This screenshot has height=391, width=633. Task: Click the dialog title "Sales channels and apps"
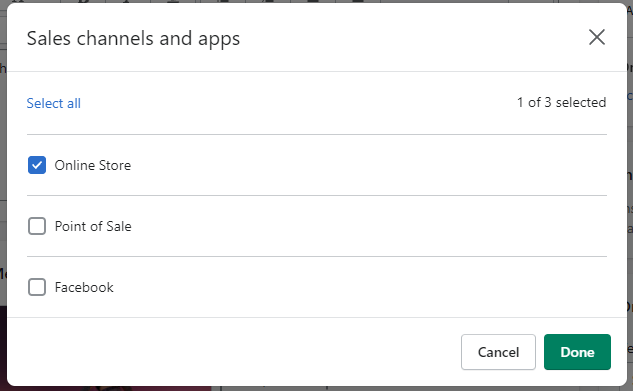pyautogui.click(x=133, y=39)
